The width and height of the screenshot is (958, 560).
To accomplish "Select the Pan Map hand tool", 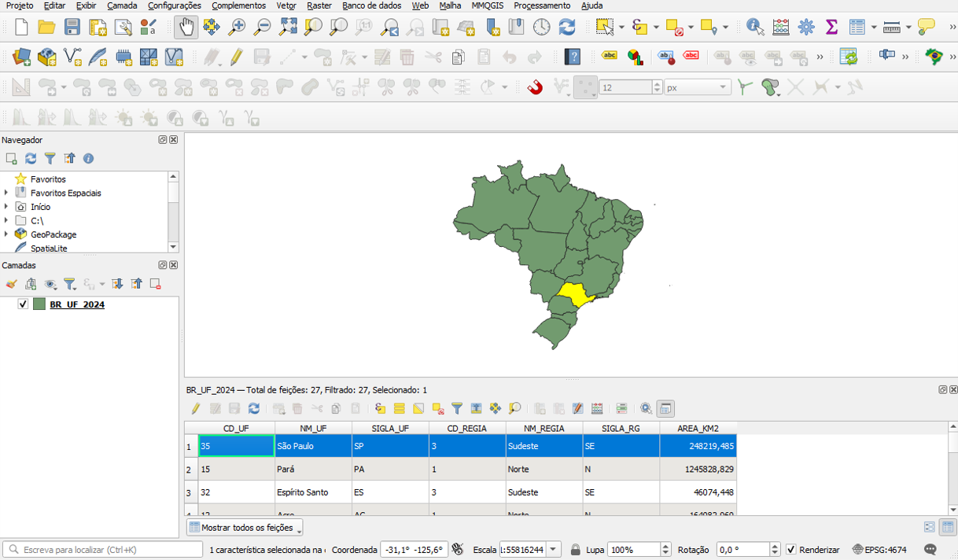I will coord(186,28).
